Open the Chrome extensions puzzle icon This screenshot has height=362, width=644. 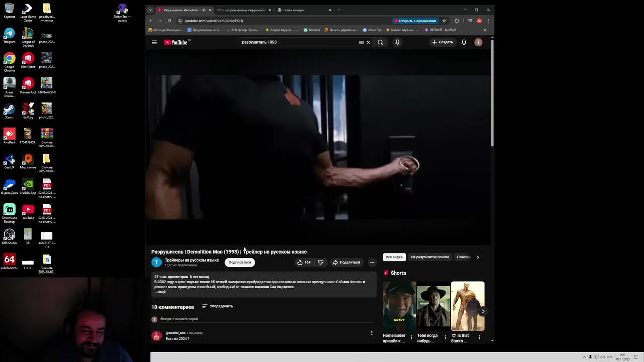tap(457, 21)
